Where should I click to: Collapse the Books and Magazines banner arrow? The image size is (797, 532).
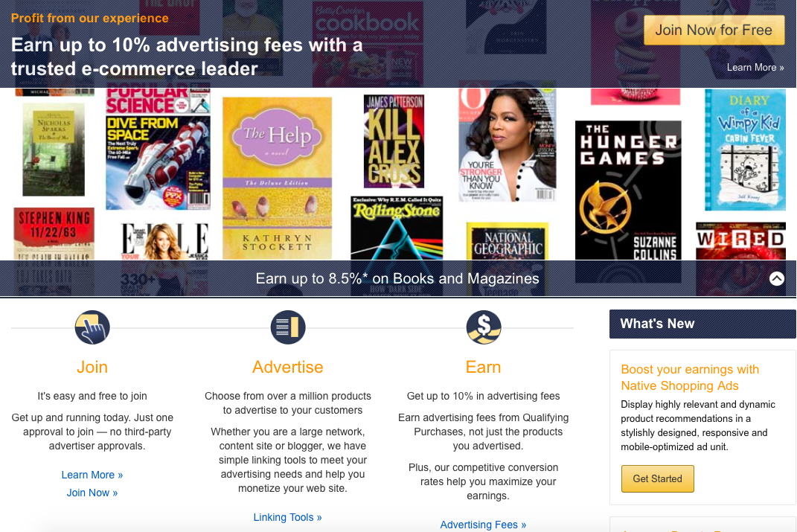tap(776, 278)
